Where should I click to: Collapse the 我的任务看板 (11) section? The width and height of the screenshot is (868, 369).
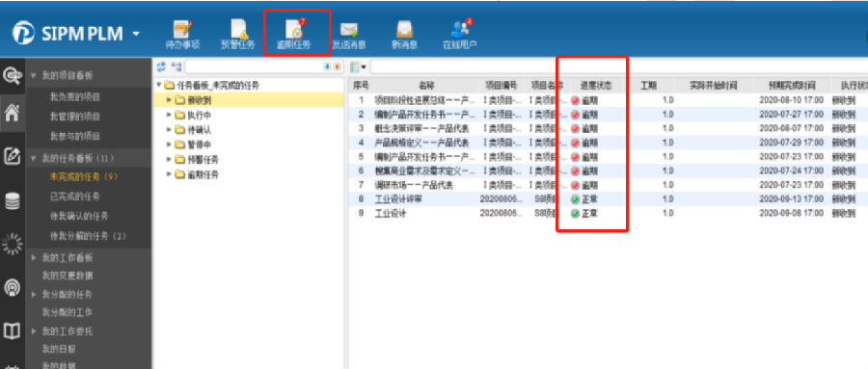click(33, 158)
